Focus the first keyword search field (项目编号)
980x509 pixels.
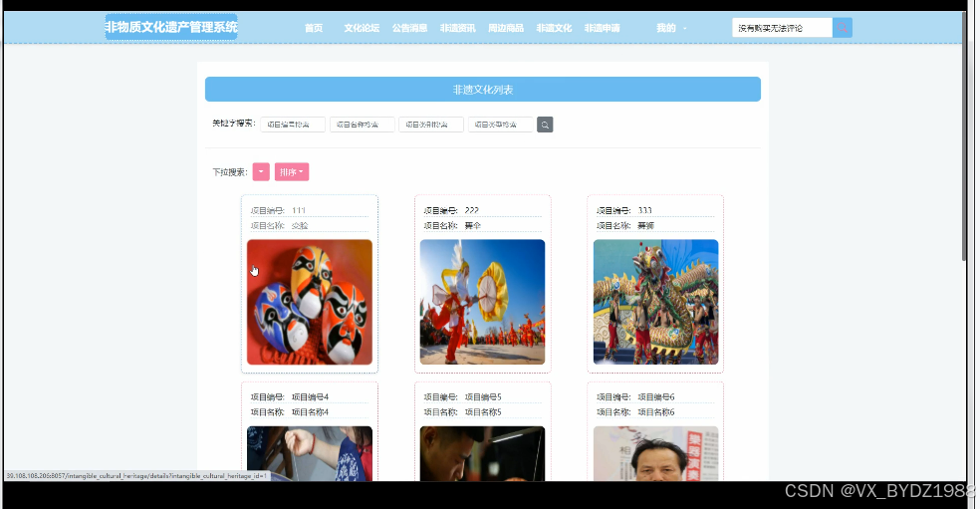tap(293, 125)
